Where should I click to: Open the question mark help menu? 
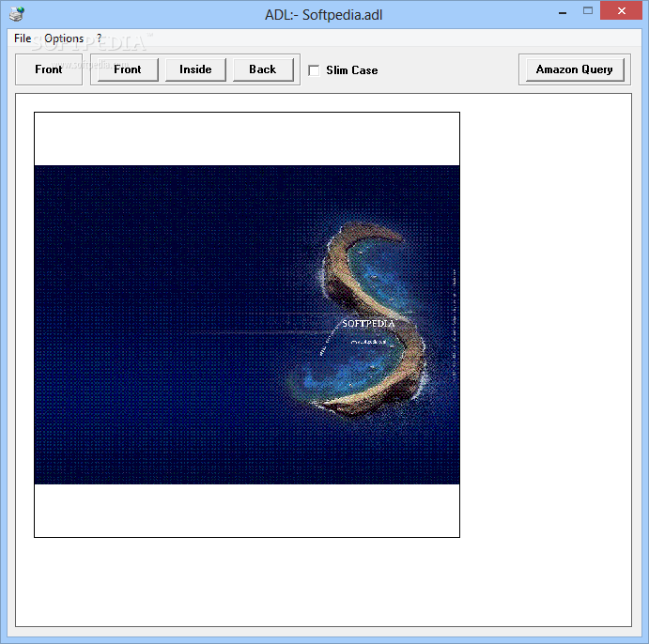99,38
